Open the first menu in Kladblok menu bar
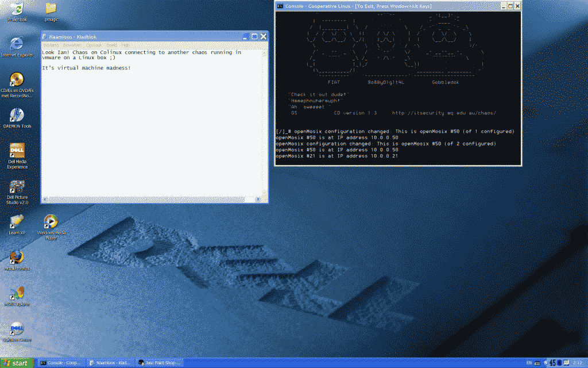The image size is (588, 368). [x=51, y=45]
